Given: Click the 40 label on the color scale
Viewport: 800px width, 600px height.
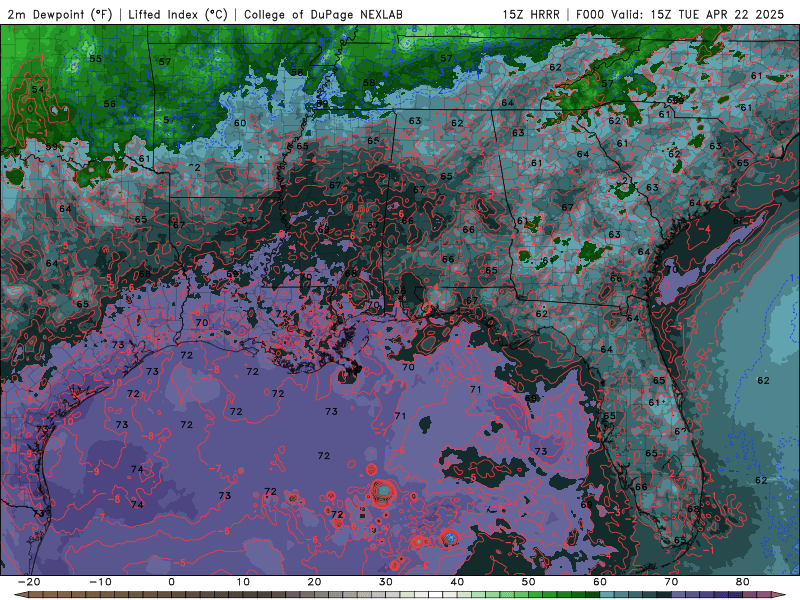Looking at the screenshot, I should click(x=457, y=582).
